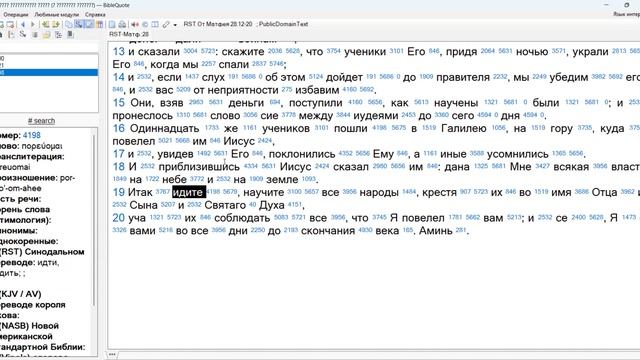The height and width of the screenshot is (360, 640).
Task: Click the forward navigation arrow in toolbar
Action: 33,24
